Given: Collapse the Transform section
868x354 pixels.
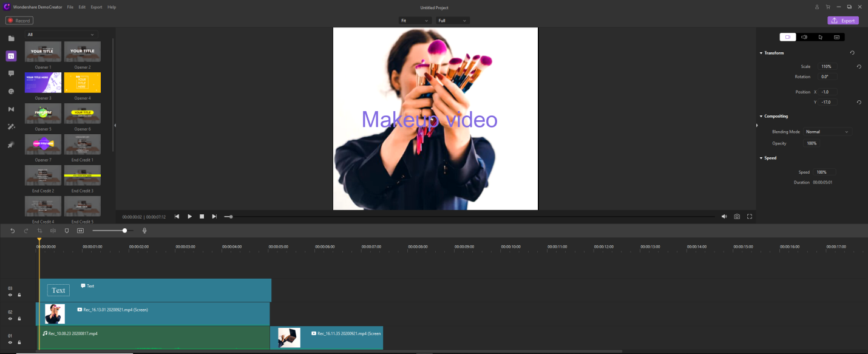Looking at the screenshot, I should click(761, 53).
